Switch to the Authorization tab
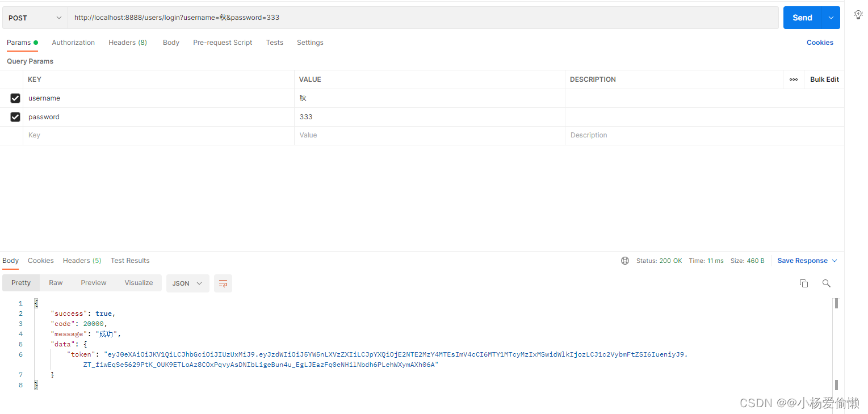Screen dimensions: 868x414 pyautogui.click(x=73, y=42)
